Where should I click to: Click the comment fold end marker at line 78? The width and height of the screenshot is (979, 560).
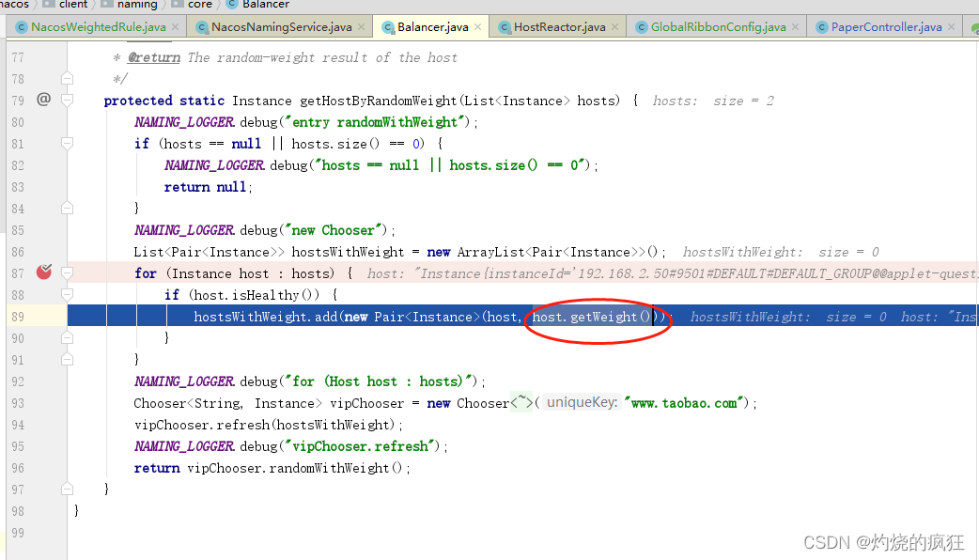68,79
